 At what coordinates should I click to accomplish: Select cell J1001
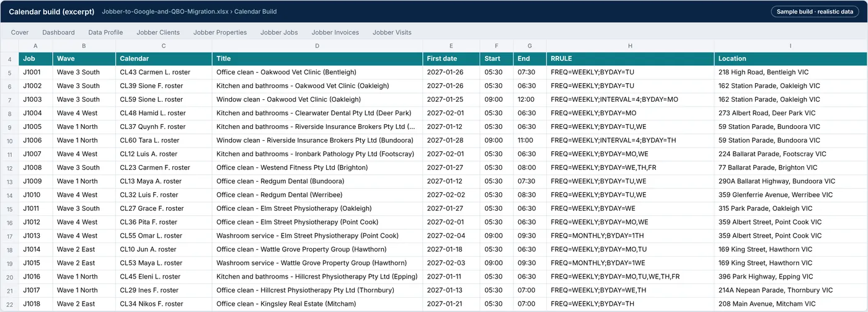pos(36,73)
